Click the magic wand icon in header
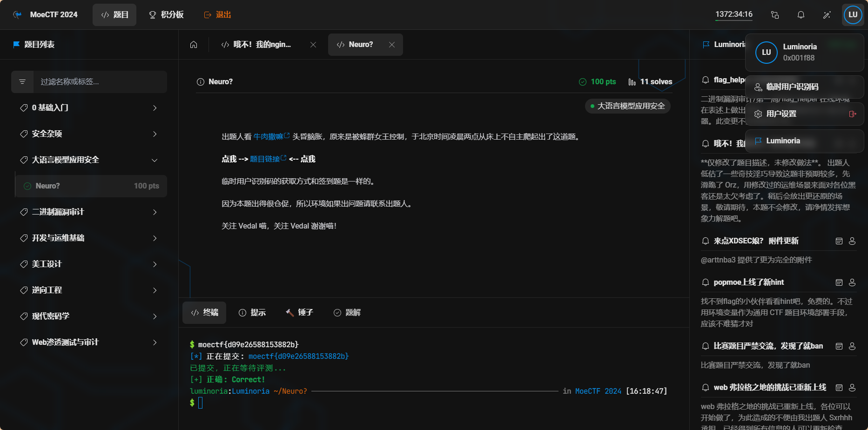This screenshot has width=868, height=430. click(x=827, y=15)
